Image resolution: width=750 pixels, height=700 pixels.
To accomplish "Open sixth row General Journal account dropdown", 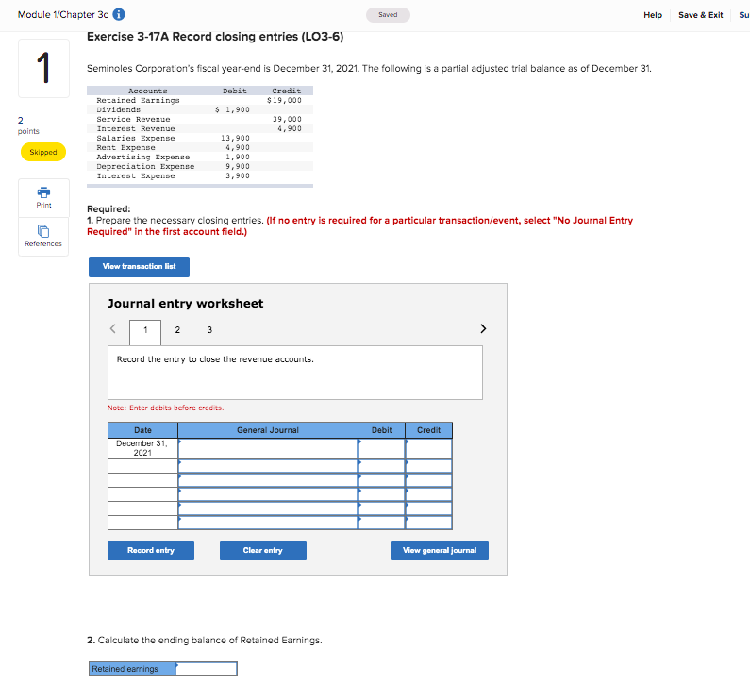I will coord(268,523).
